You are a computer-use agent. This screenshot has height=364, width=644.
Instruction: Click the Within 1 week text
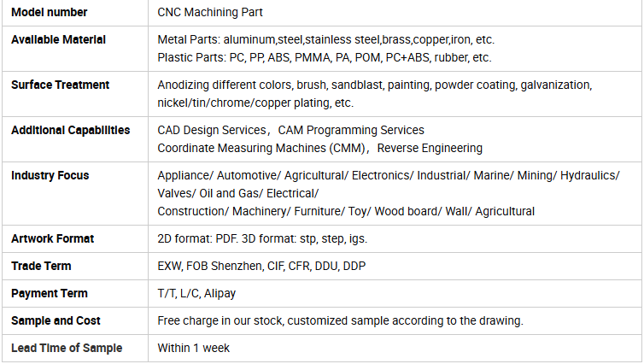coord(193,348)
